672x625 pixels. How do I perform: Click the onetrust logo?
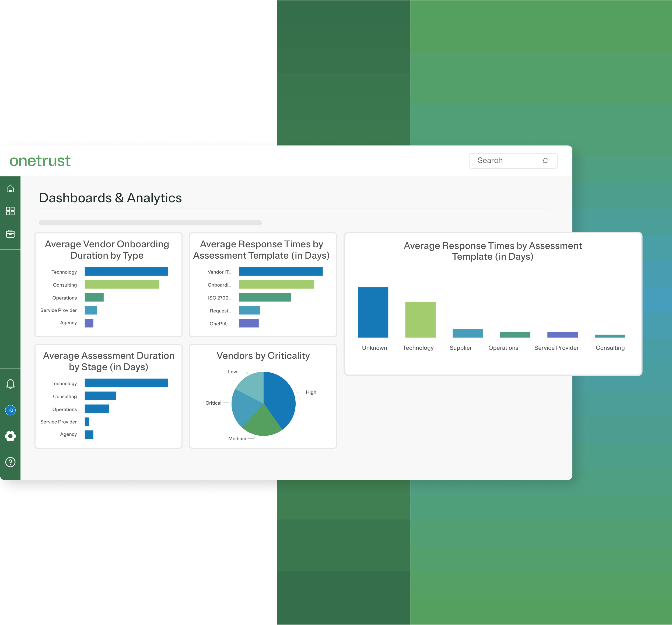[x=40, y=161]
